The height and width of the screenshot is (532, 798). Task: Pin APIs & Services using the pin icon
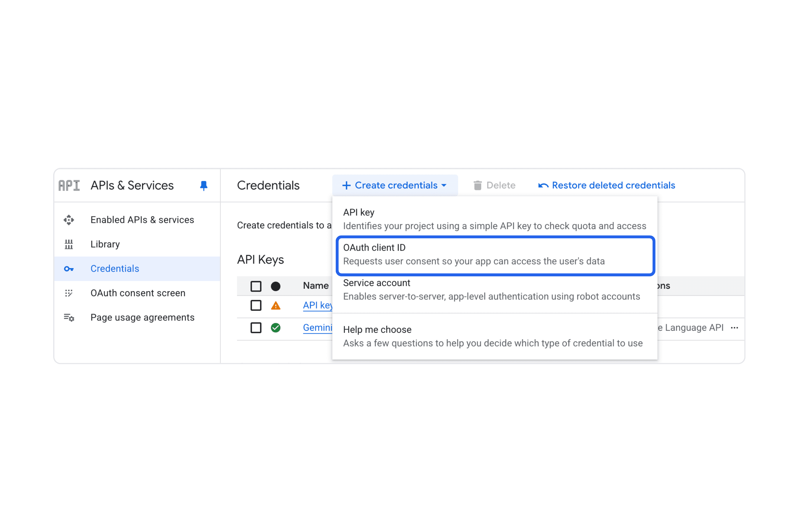(x=204, y=185)
